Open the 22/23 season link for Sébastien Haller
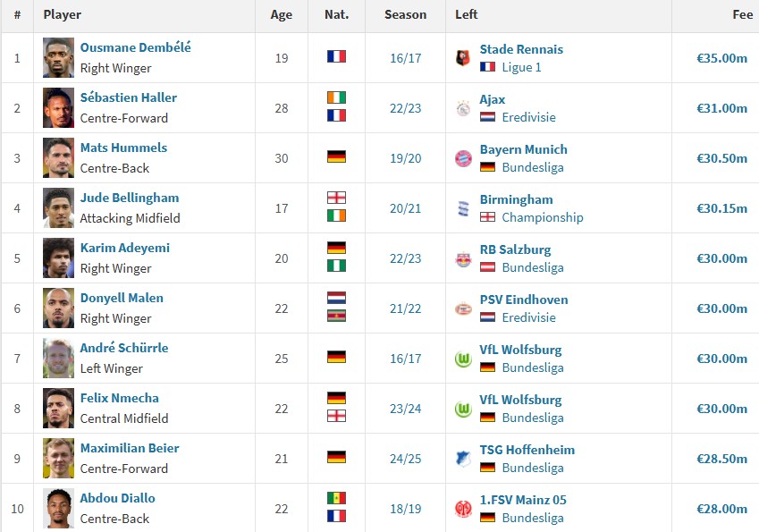 [x=405, y=108]
